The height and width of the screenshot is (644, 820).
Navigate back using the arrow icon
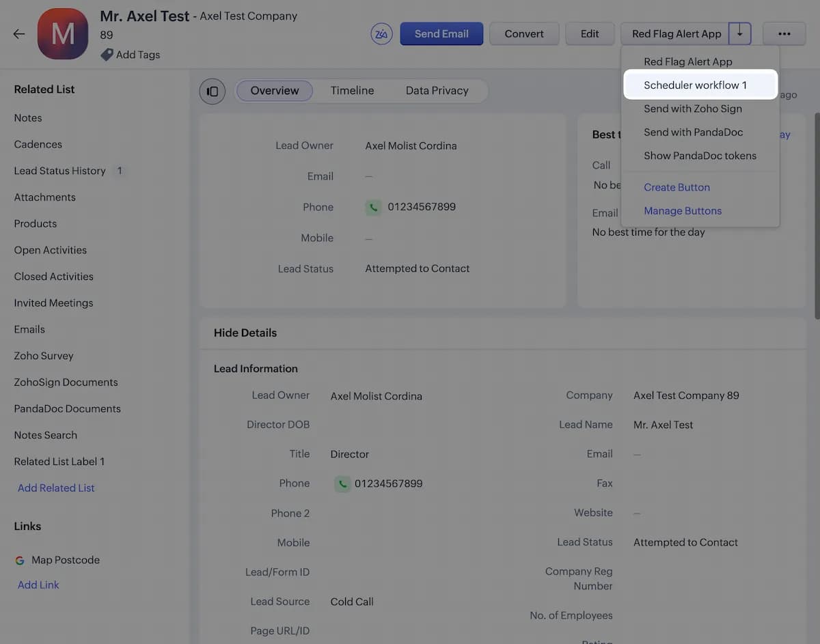click(18, 33)
